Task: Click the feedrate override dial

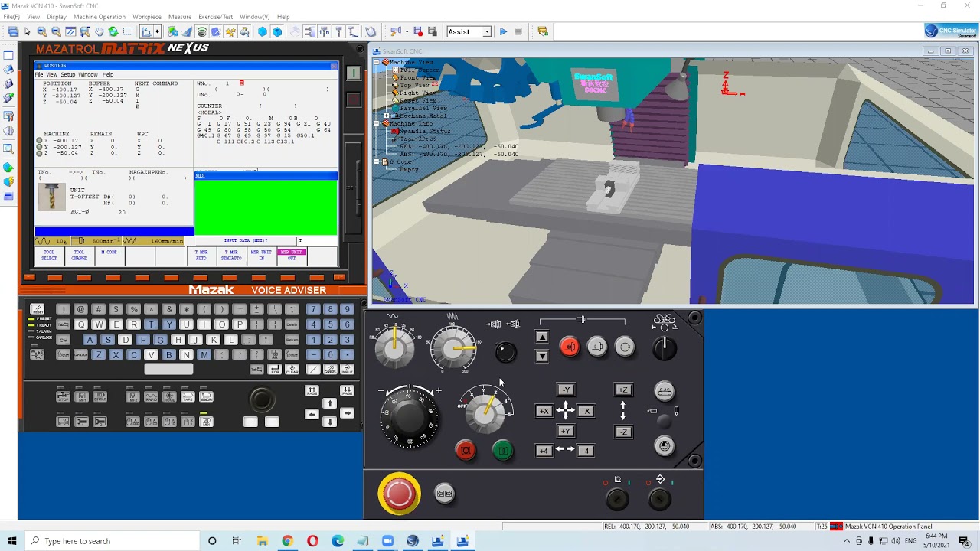Action: 454,347
